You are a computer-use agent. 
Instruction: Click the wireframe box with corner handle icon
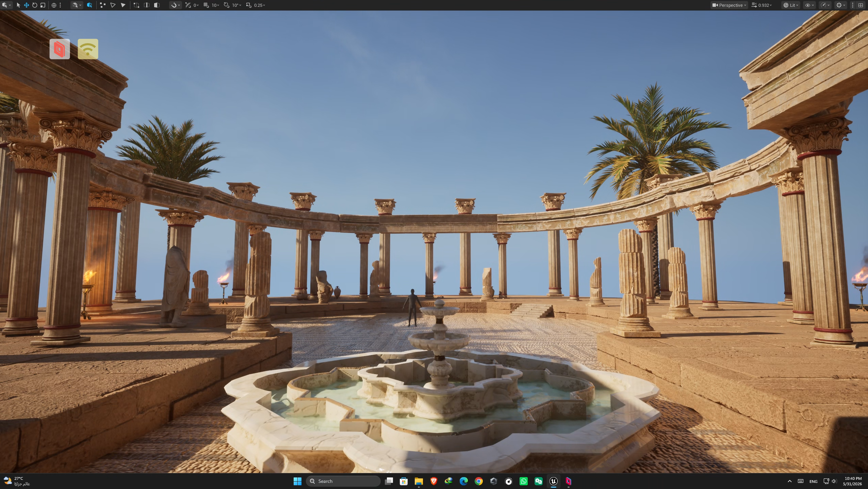(136, 5)
